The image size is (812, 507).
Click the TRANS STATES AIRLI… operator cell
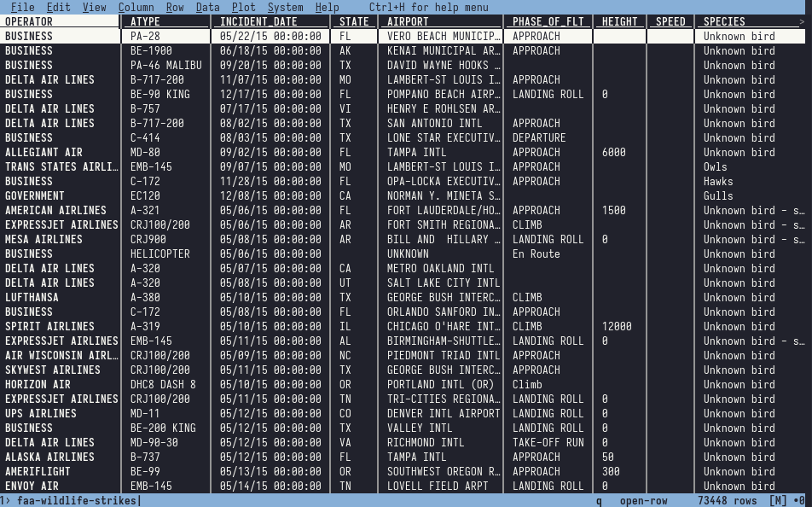click(x=61, y=167)
